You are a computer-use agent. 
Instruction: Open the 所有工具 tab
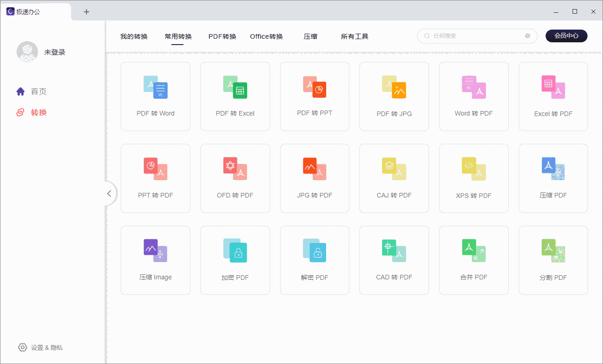point(354,36)
